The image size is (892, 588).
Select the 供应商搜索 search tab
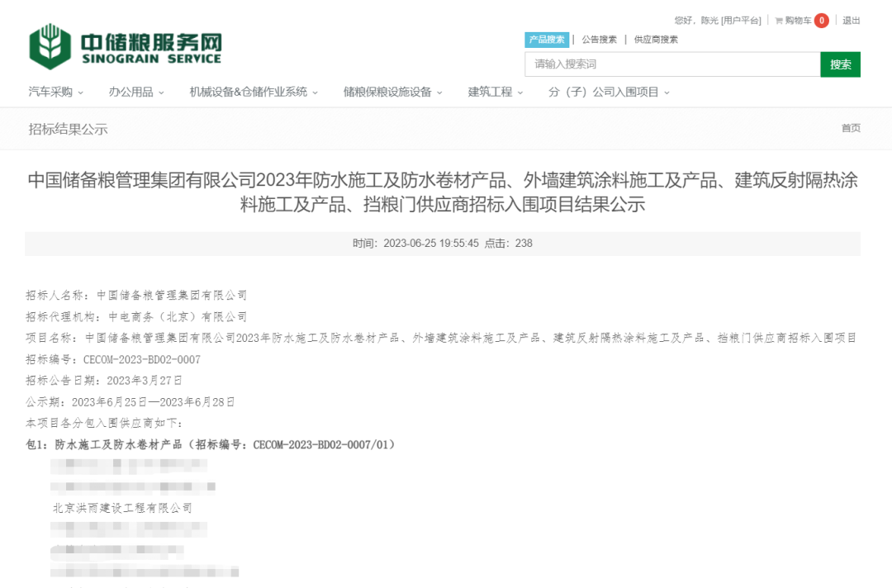coord(656,40)
